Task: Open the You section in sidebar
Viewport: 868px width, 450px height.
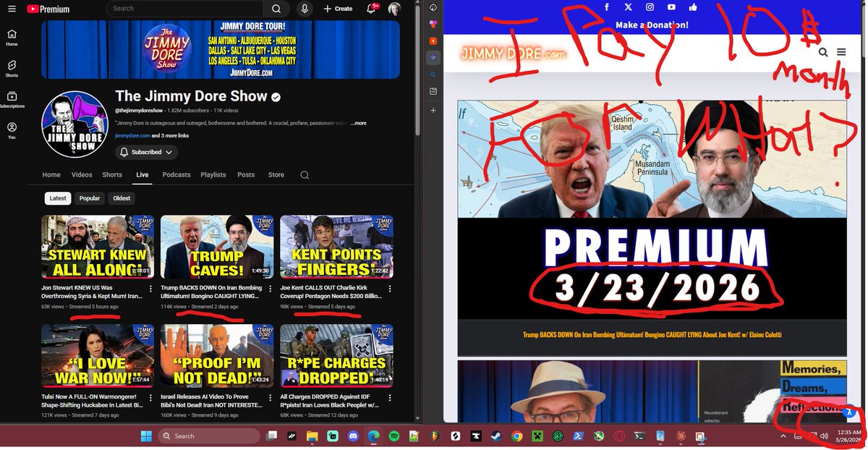Action: tap(12, 131)
